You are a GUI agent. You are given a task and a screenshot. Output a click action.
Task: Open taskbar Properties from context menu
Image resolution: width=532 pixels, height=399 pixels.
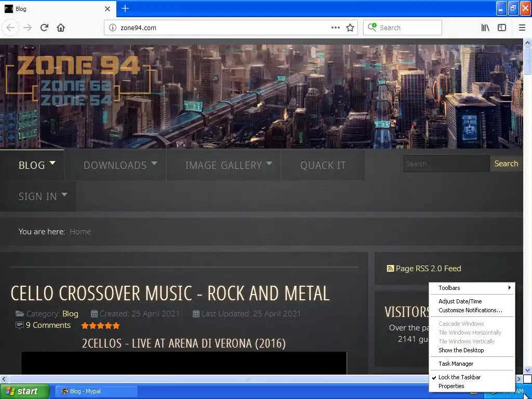point(472,386)
